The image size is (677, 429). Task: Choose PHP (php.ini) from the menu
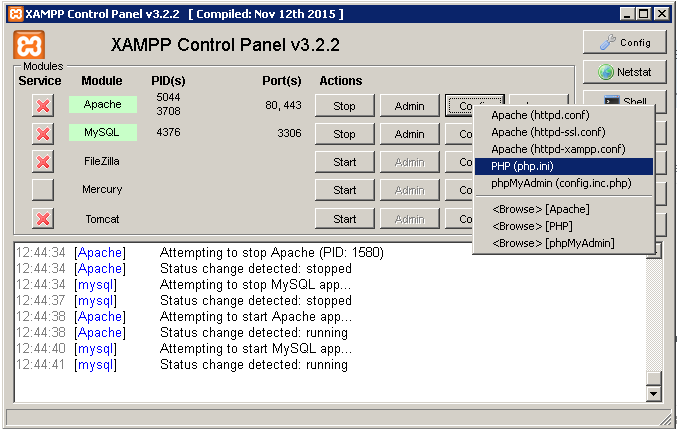(563, 166)
